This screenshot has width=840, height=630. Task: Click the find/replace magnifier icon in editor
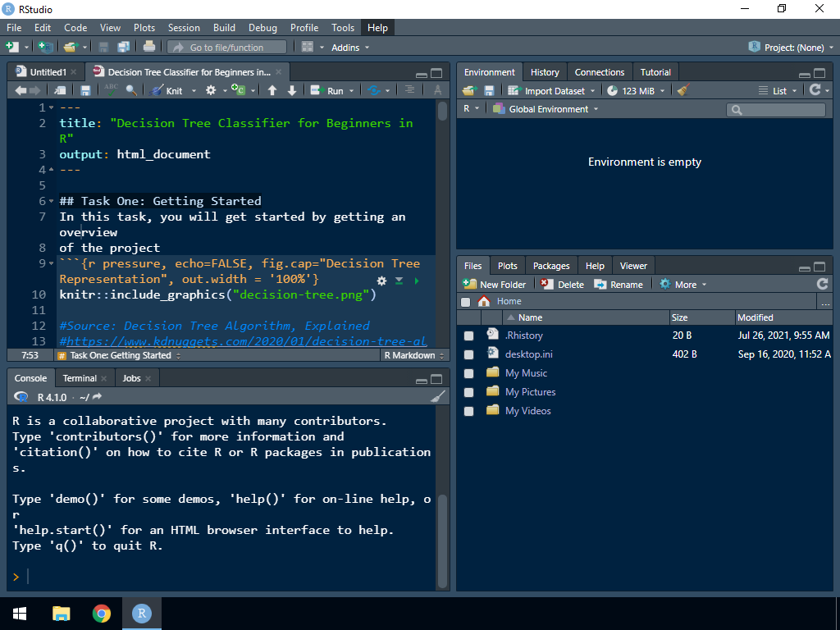tap(131, 90)
